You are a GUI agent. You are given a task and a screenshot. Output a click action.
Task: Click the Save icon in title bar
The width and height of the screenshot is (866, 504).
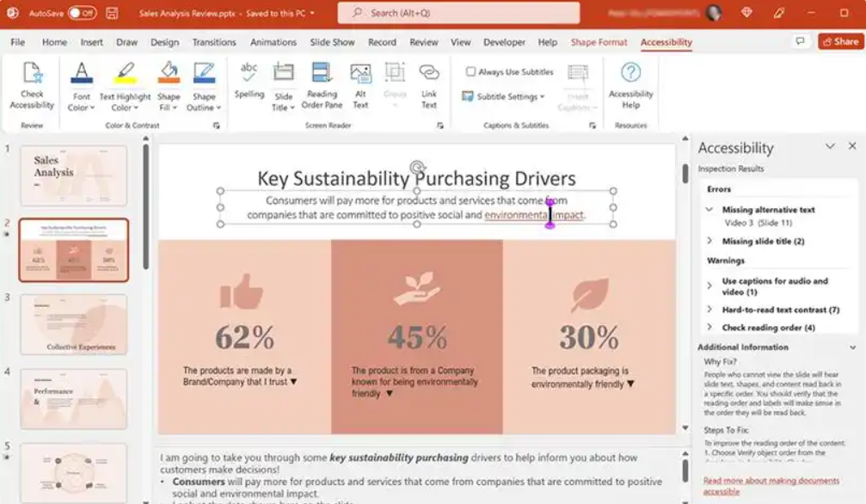pyautogui.click(x=112, y=13)
